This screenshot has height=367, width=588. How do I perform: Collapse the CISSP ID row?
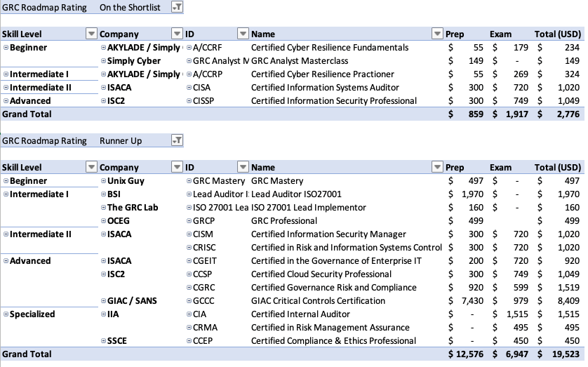coord(189,101)
